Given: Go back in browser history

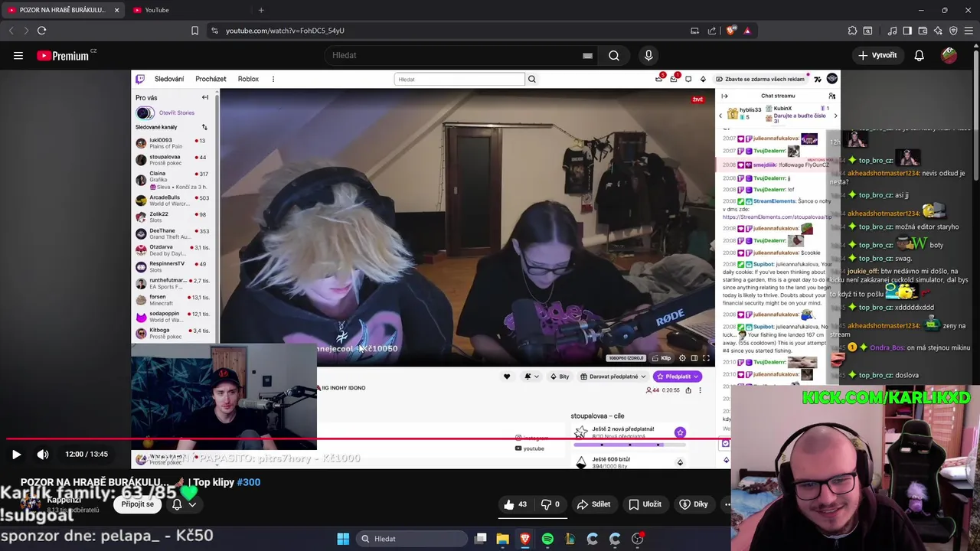Looking at the screenshot, I should (11, 31).
